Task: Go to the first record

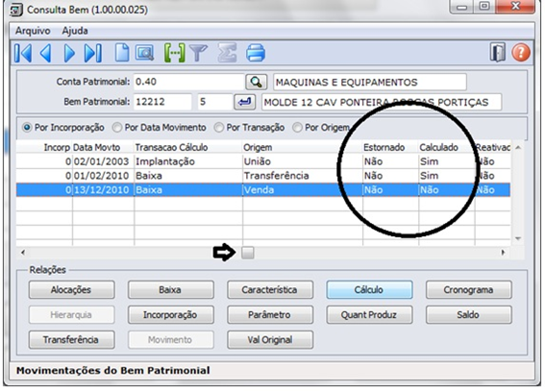Action: click(23, 54)
